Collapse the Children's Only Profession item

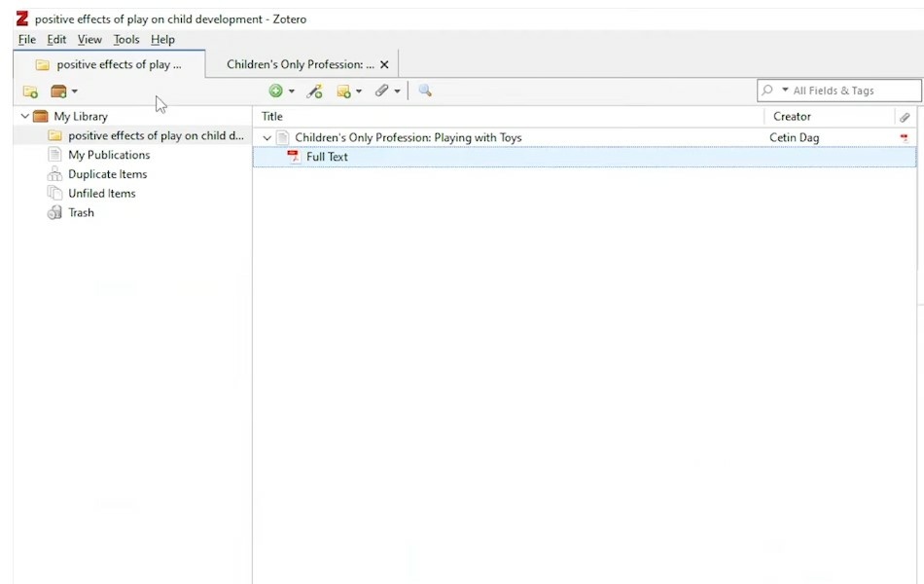click(267, 138)
